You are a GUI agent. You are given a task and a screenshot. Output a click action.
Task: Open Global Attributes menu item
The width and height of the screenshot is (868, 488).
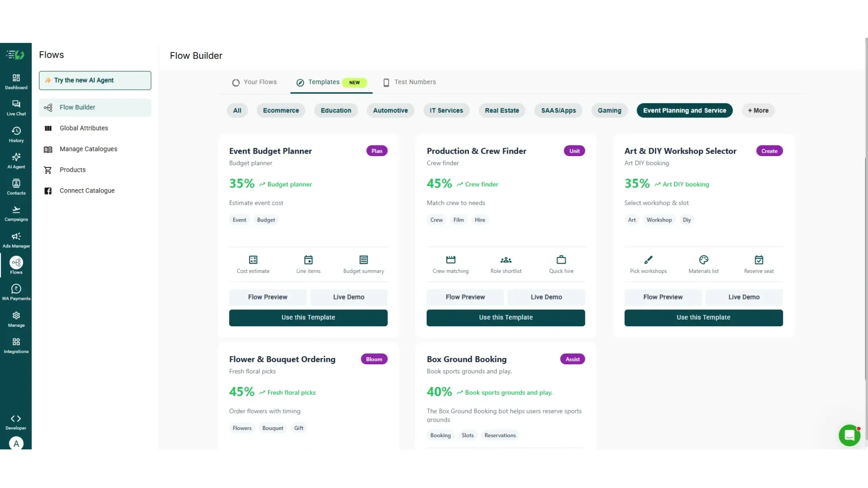coord(95,128)
